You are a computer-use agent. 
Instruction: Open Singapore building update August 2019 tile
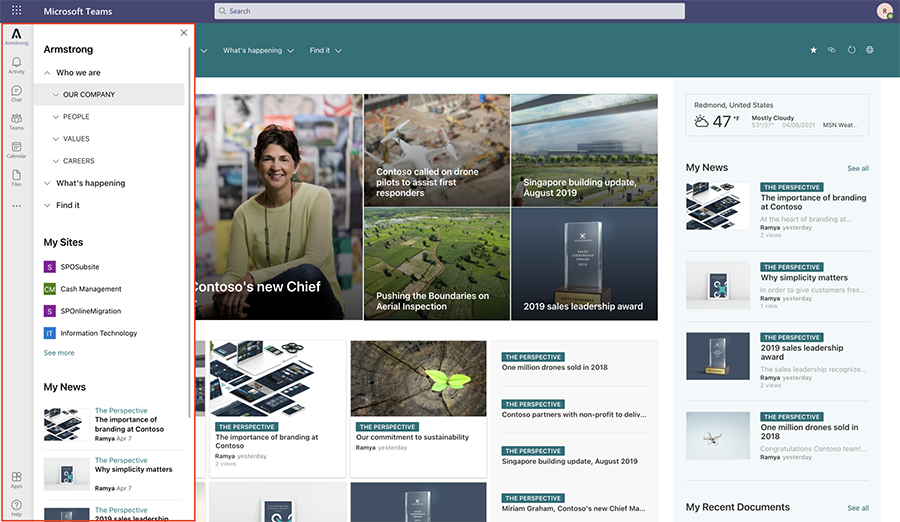[584, 150]
